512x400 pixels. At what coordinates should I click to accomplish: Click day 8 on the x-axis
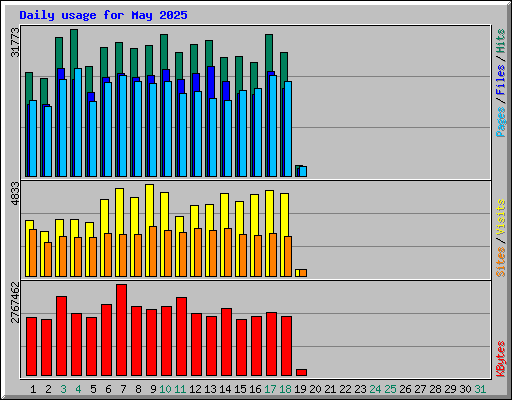pos(138,389)
